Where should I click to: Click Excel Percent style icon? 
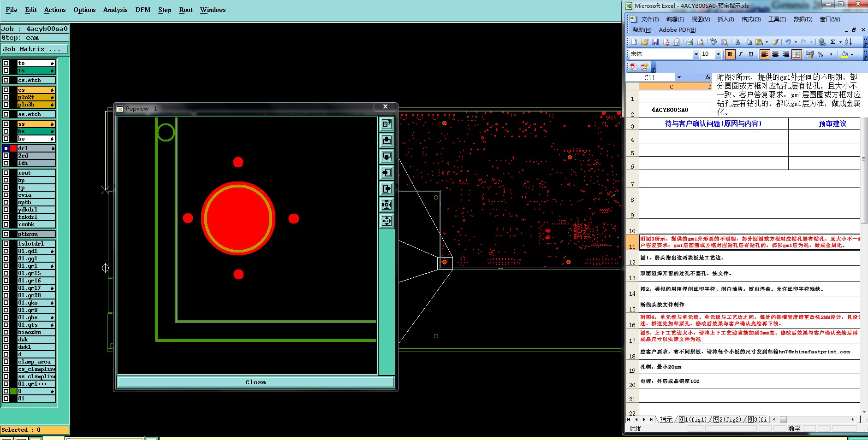coord(820,54)
